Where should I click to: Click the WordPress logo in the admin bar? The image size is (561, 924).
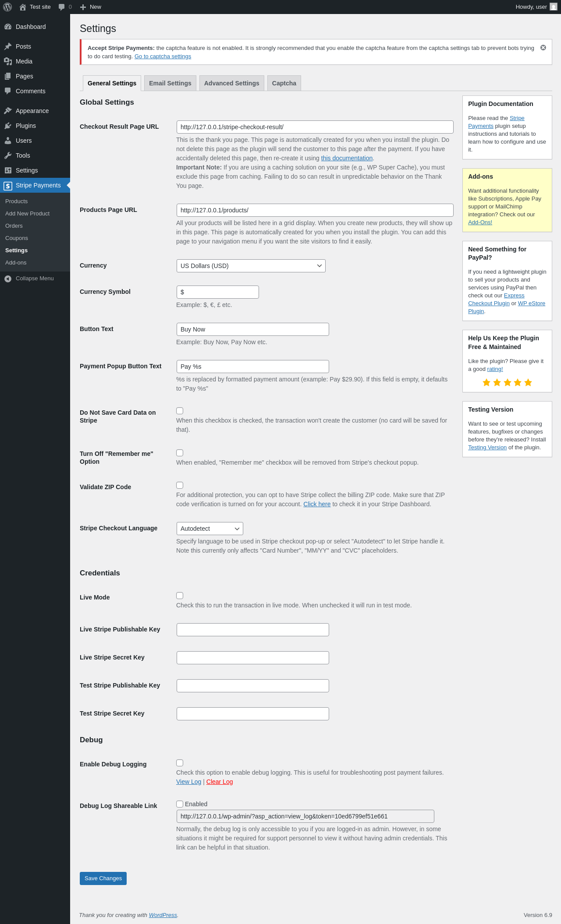(7, 7)
